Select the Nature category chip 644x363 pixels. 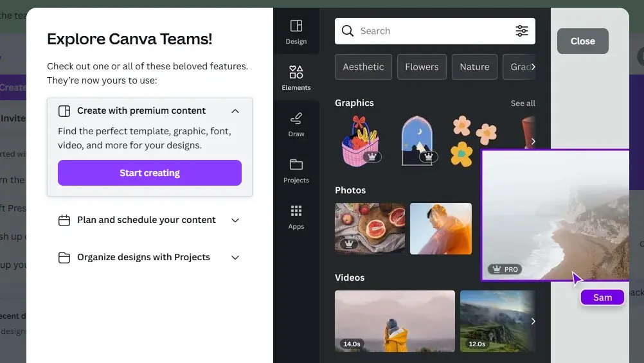click(474, 67)
